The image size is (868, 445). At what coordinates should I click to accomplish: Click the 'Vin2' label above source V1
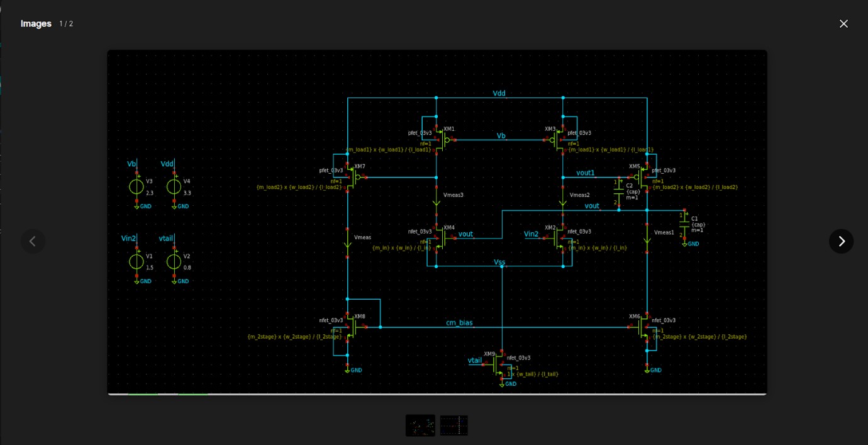pos(129,239)
